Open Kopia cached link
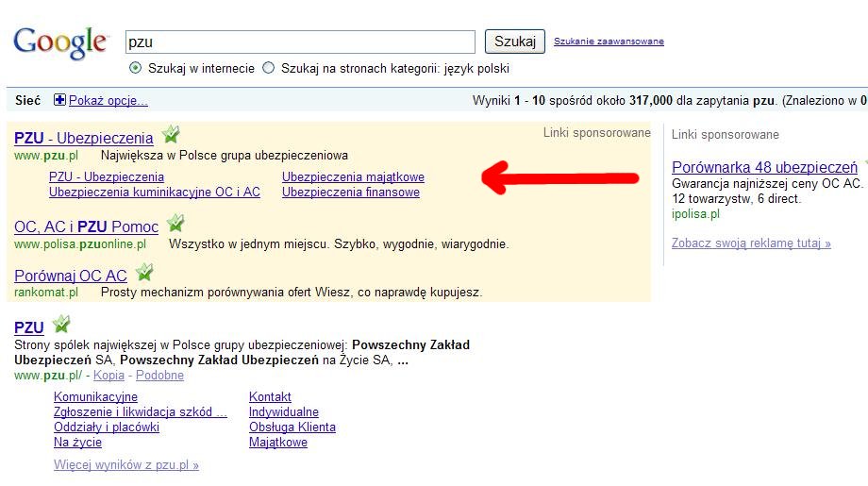The image size is (868, 486). (x=108, y=376)
